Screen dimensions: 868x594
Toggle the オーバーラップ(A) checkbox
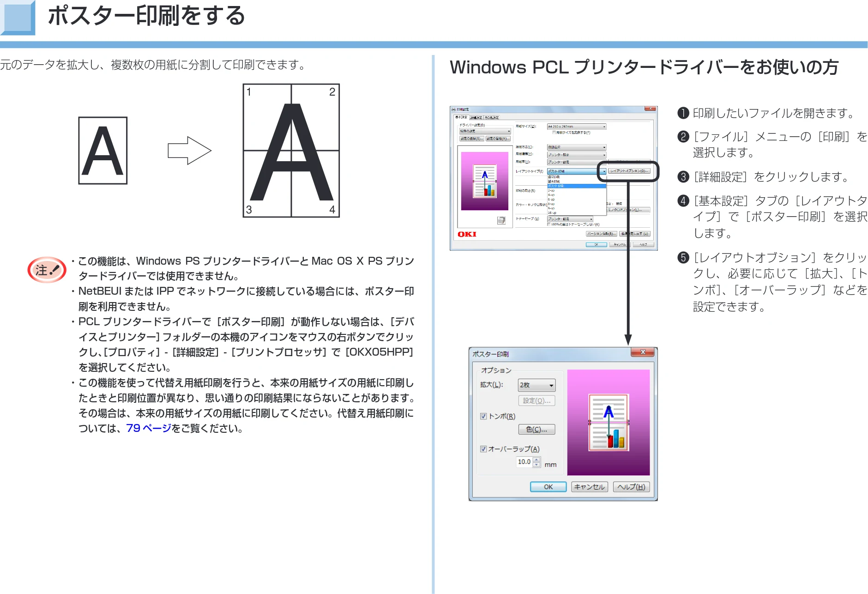coord(483,449)
